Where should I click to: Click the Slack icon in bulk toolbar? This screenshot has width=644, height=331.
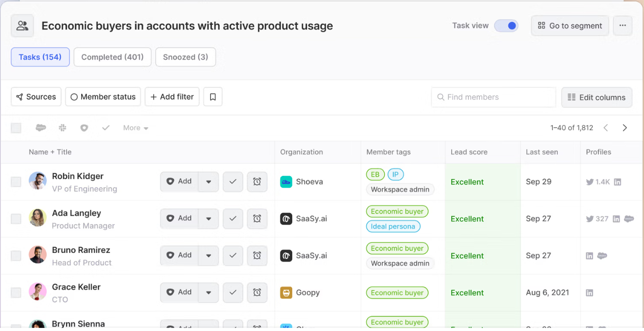[63, 128]
